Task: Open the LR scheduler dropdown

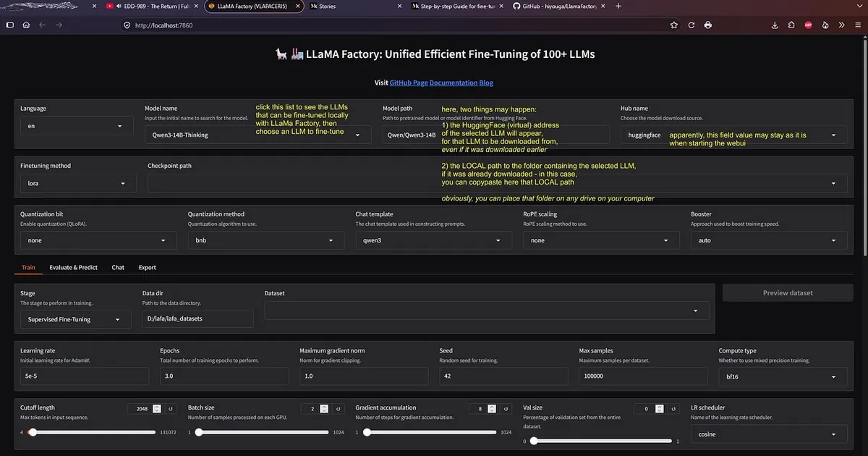Action: (769, 434)
